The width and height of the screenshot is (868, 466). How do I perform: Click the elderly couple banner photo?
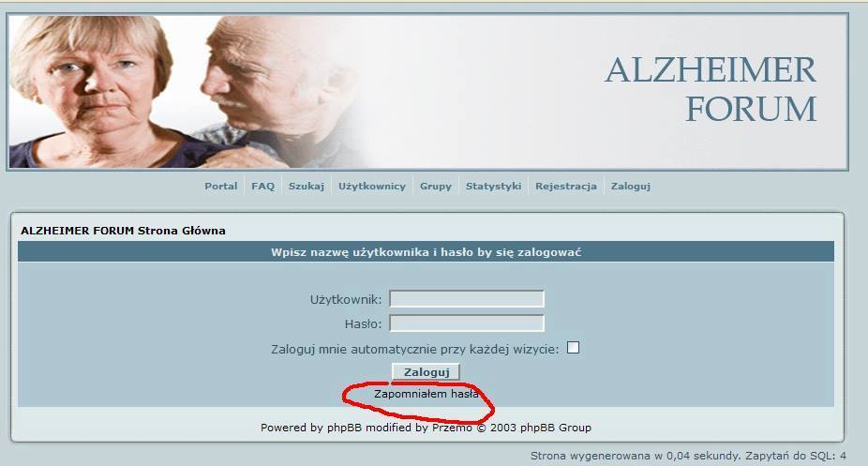[183, 92]
